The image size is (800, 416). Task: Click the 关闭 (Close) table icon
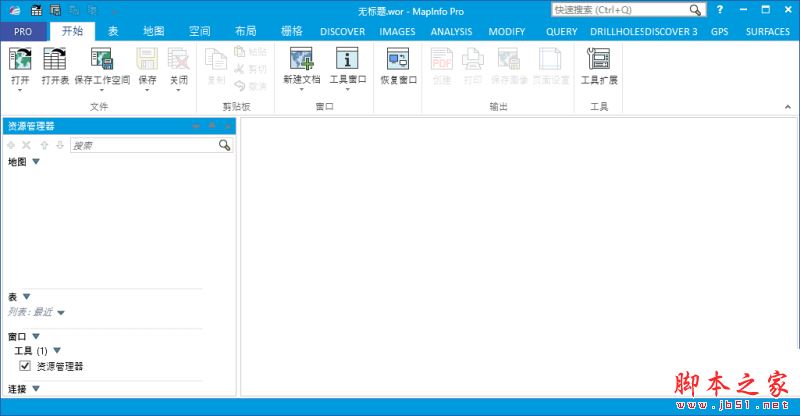179,59
